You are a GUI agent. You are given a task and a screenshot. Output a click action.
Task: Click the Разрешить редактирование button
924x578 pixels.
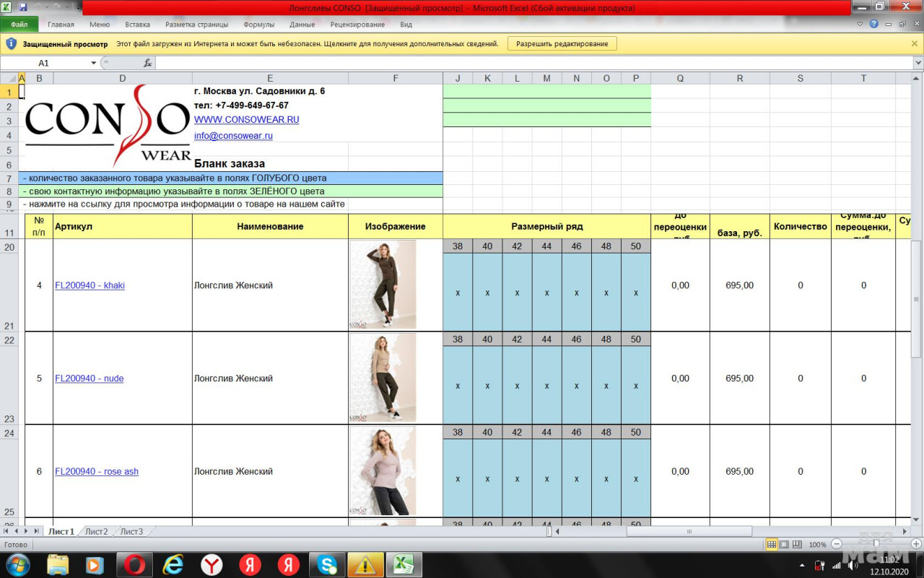pos(562,43)
